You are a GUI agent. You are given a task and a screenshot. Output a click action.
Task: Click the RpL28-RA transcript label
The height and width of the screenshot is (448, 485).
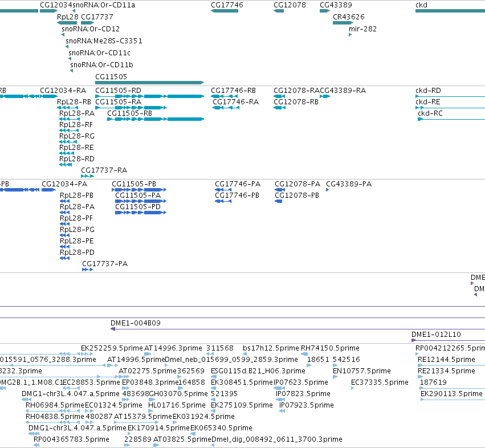coord(77,113)
